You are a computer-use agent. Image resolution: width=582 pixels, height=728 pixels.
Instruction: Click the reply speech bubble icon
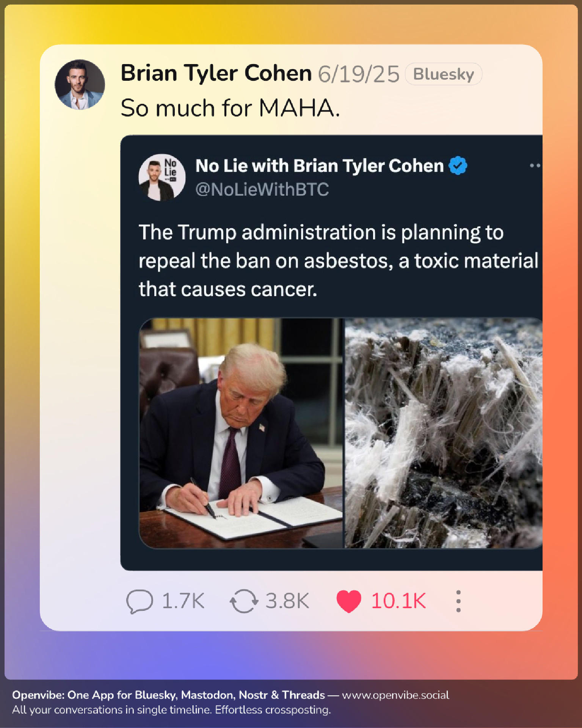139,601
